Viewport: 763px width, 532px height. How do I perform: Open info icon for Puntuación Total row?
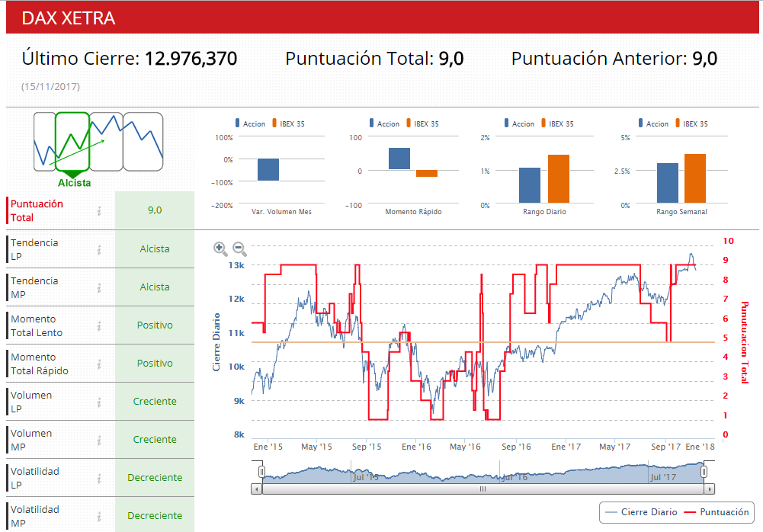[99, 211]
